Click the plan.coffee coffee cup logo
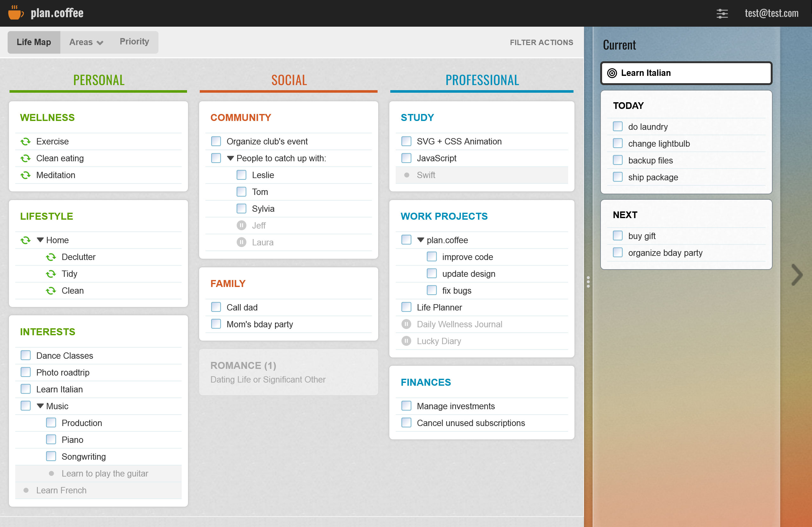 click(16, 13)
